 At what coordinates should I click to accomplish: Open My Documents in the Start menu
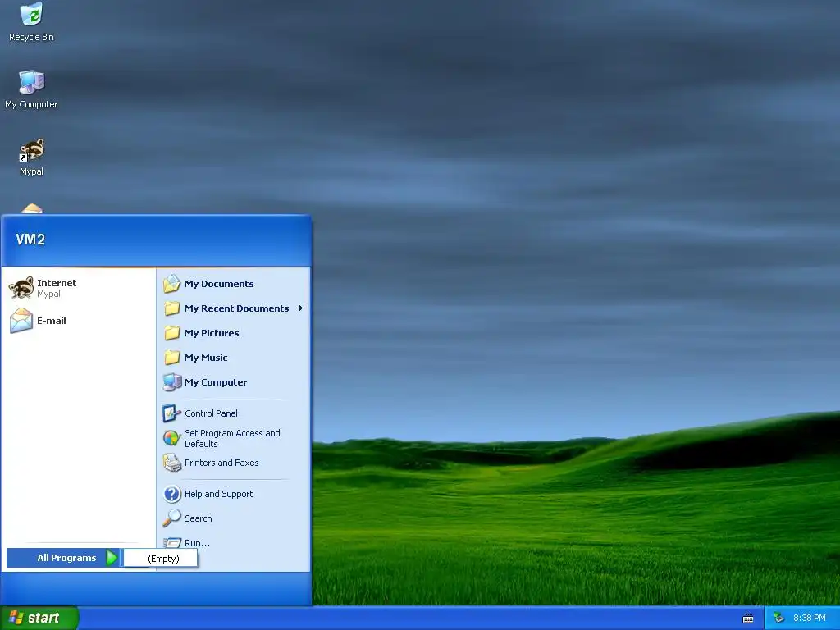[x=234, y=283]
